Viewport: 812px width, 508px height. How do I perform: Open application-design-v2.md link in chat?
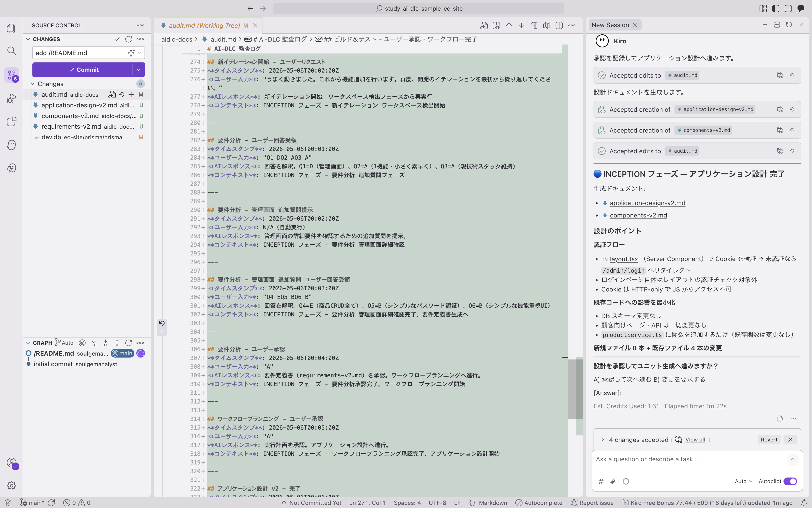647,203
